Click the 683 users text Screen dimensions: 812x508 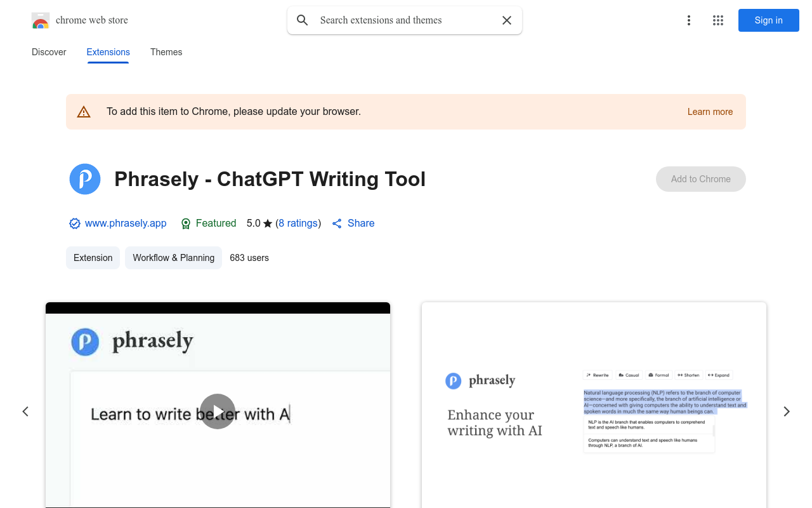[249, 258]
